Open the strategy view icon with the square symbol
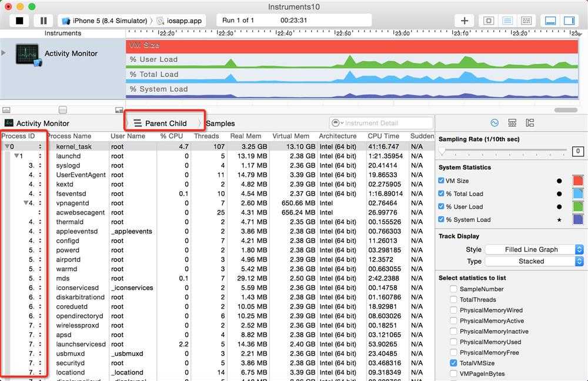Screen dimensions: 588x381 pos(488,21)
